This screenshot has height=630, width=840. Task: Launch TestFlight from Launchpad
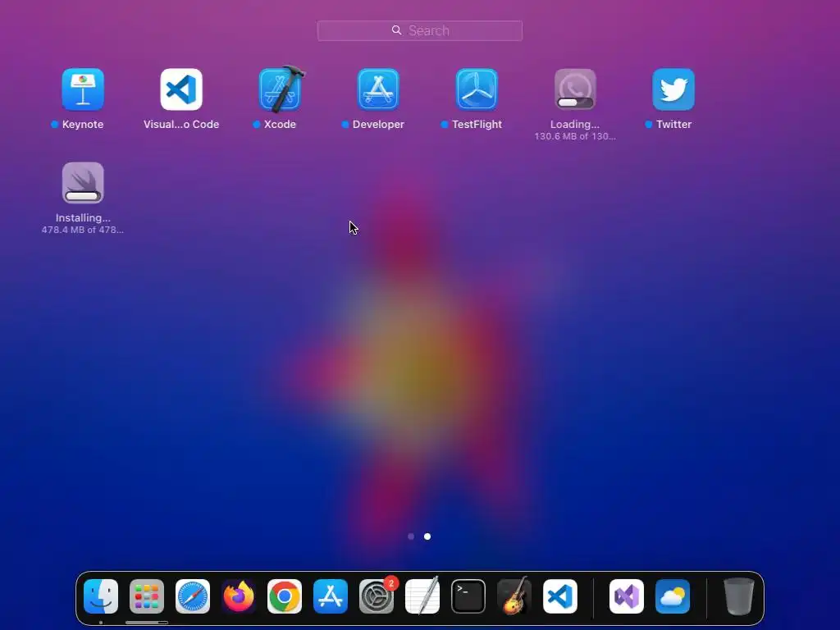tap(477, 89)
